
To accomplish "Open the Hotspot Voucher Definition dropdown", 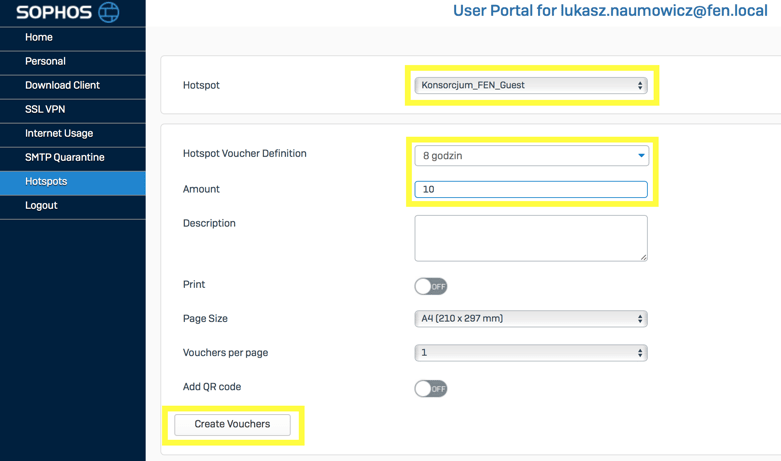I will (x=530, y=156).
